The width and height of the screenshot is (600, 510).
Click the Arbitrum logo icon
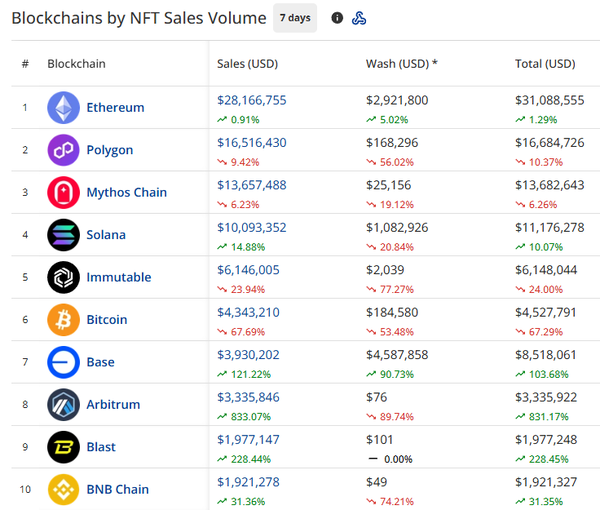tap(63, 405)
